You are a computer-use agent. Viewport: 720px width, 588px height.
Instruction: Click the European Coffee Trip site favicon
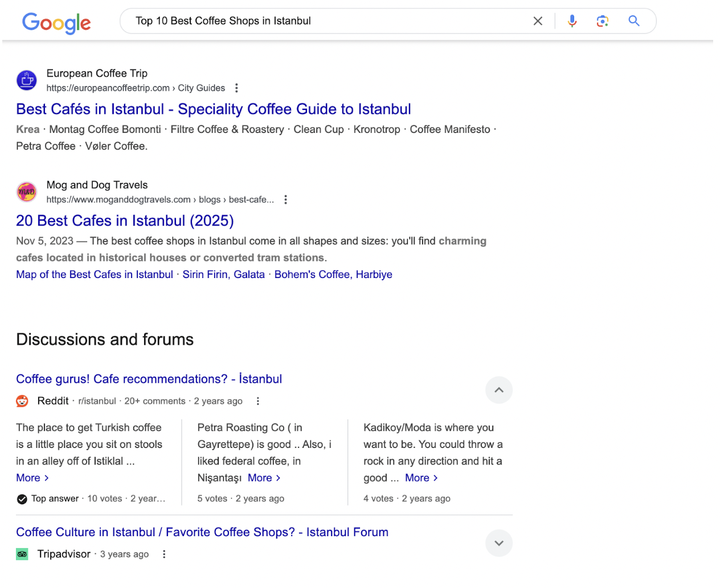point(26,80)
